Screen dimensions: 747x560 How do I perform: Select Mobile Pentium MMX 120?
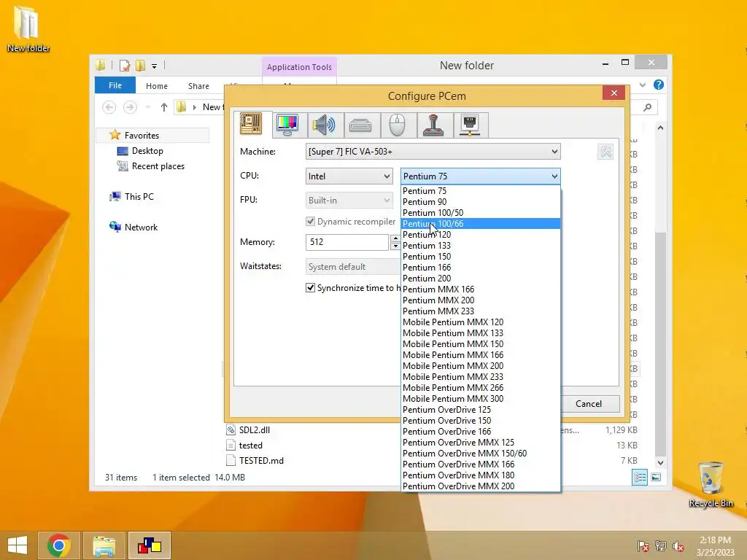(x=481, y=322)
